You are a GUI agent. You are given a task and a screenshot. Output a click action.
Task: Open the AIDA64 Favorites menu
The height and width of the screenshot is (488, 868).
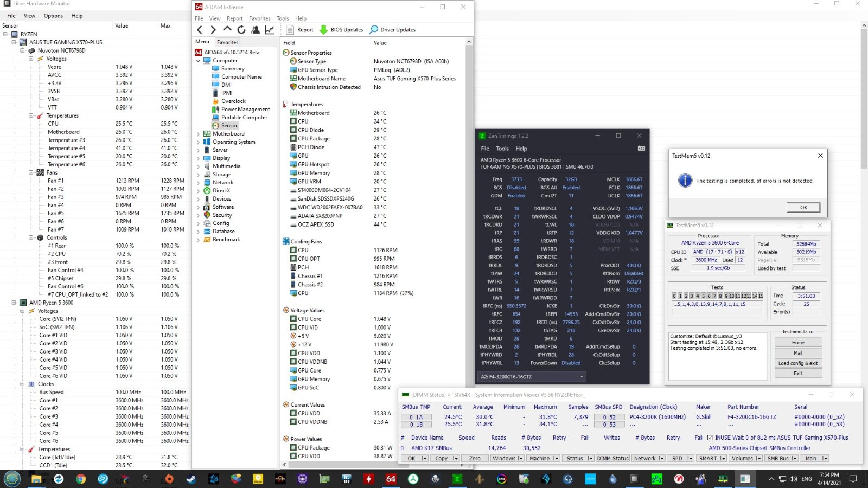pyautogui.click(x=259, y=18)
